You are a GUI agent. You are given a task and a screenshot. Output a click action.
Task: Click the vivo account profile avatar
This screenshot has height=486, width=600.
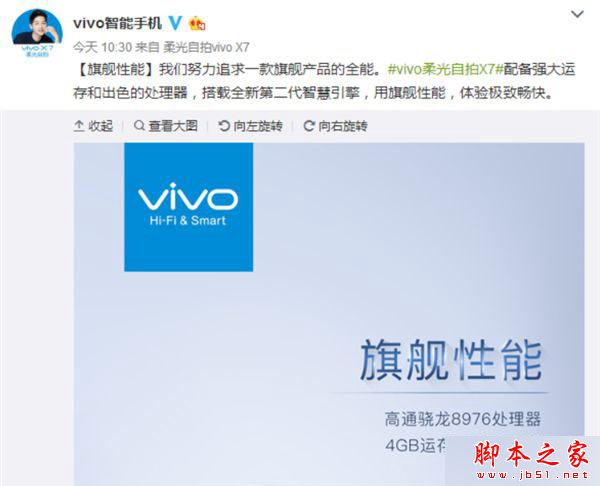pyautogui.click(x=37, y=33)
